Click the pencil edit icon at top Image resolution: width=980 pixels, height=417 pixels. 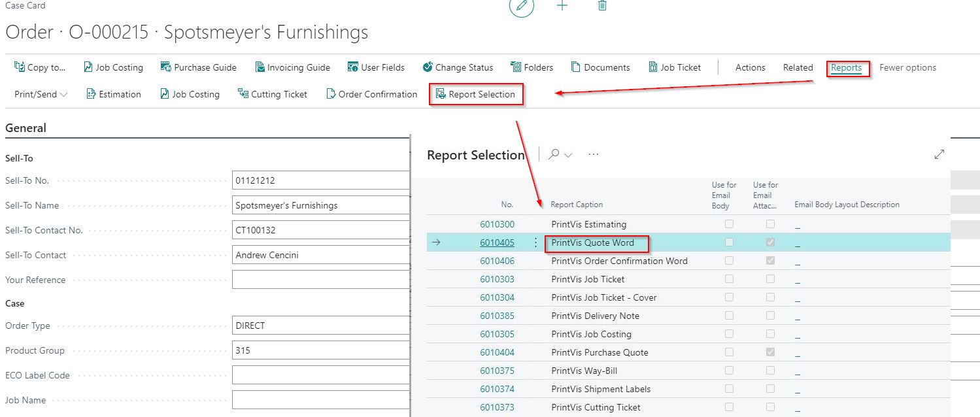coord(522,6)
